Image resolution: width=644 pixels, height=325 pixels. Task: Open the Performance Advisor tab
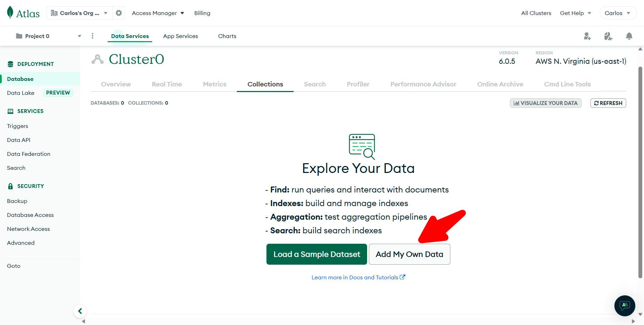tap(423, 84)
